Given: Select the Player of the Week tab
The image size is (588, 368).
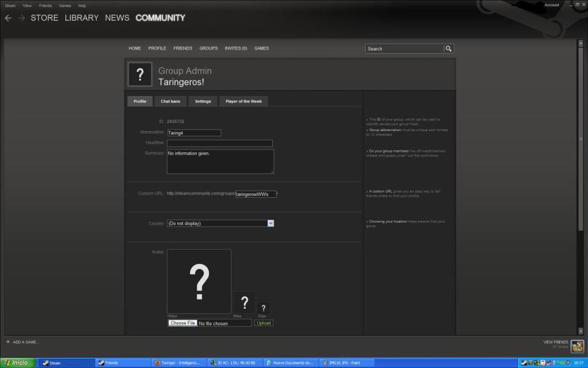Looking at the screenshot, I should [243, 101].
